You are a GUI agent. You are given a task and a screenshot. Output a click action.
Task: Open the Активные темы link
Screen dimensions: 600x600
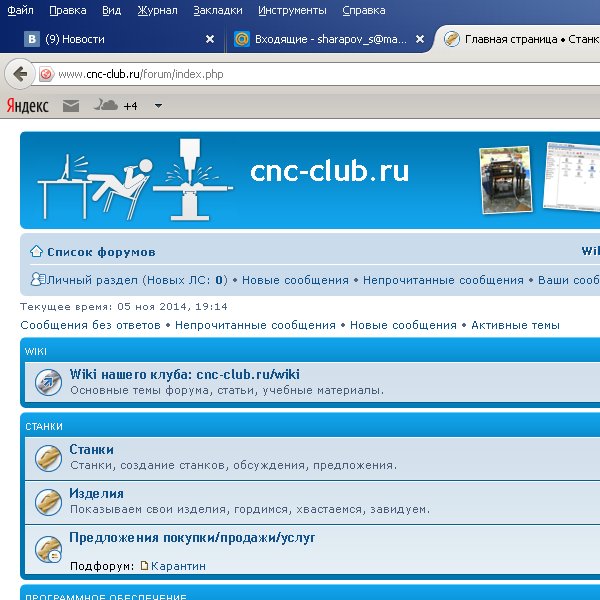[x=515, y=325]
